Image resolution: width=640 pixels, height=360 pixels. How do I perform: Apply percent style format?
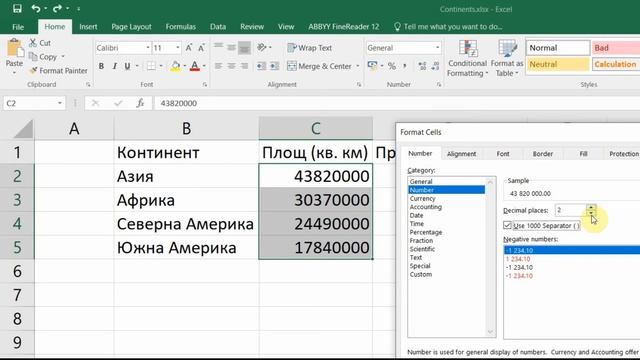coord(392,66)
